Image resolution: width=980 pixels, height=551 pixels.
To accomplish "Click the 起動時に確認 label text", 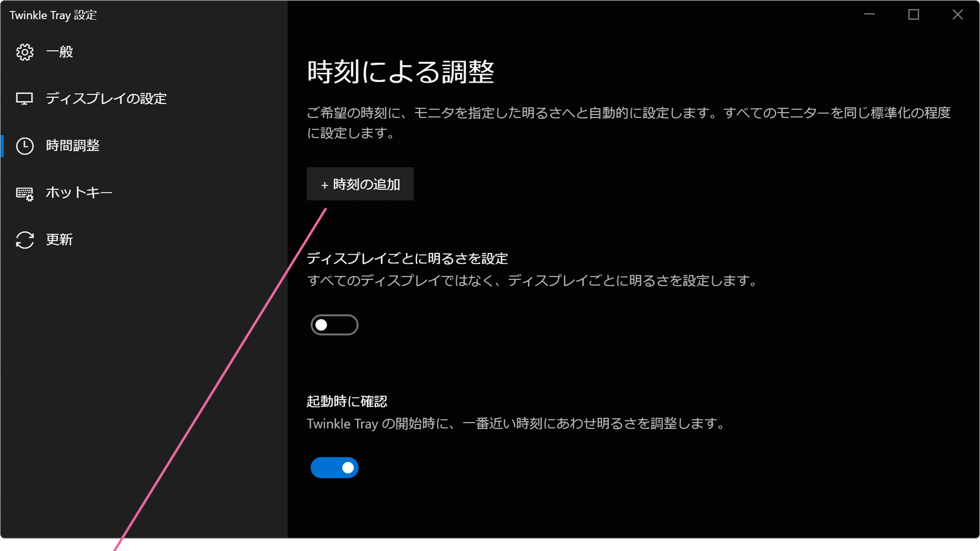I will [347, 402].
